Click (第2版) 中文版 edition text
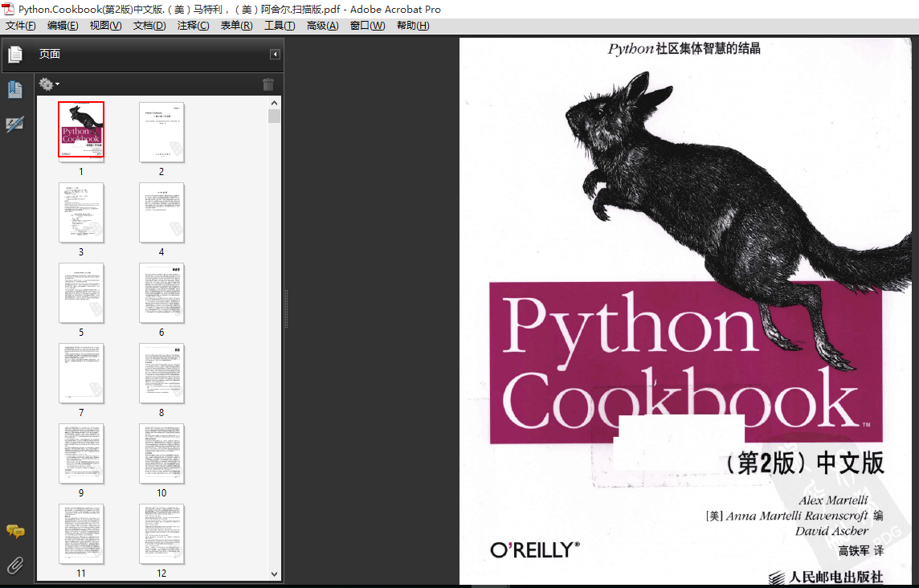Image resolution: width=919 pixels, height=588 pixels. (x=804, y=463)
